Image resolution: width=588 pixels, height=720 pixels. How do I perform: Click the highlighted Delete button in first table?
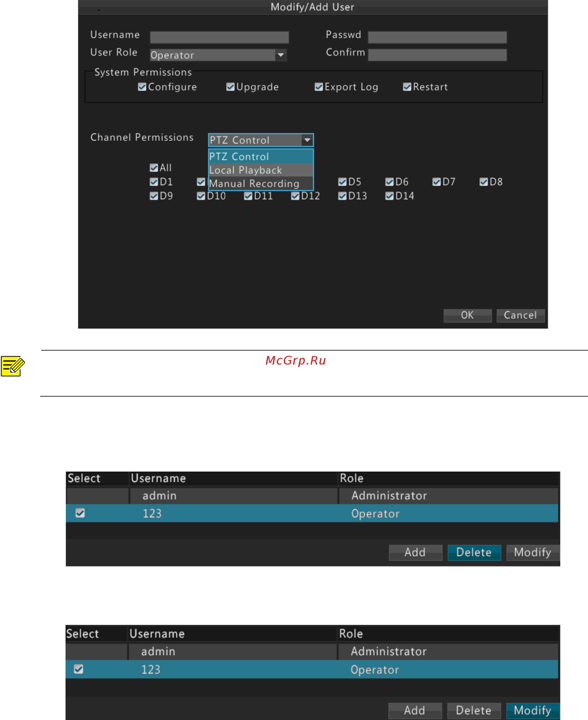tap(474, 552)
